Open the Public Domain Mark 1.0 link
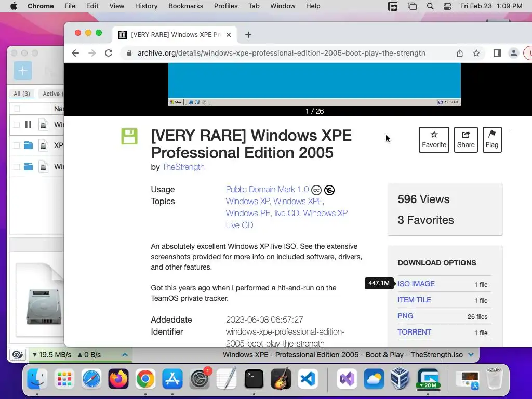Image resolution: width=532 pixels, height=399 pixels. click(268, 189)
